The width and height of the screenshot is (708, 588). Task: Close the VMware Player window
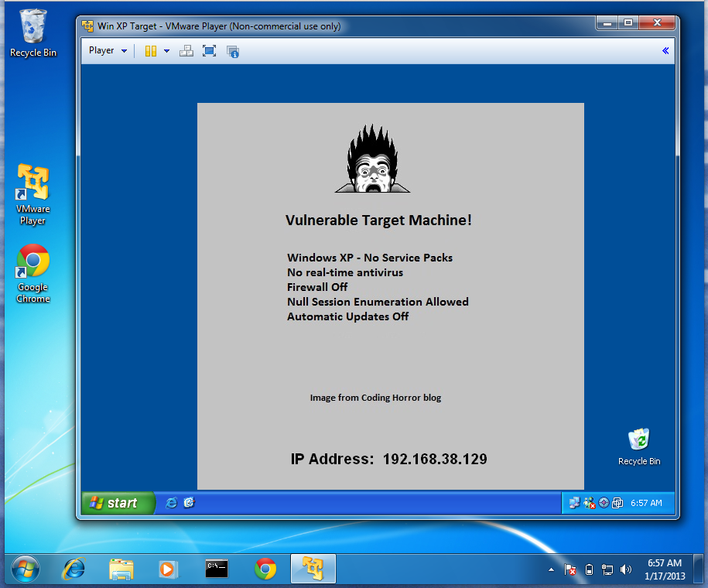(657, 22)
